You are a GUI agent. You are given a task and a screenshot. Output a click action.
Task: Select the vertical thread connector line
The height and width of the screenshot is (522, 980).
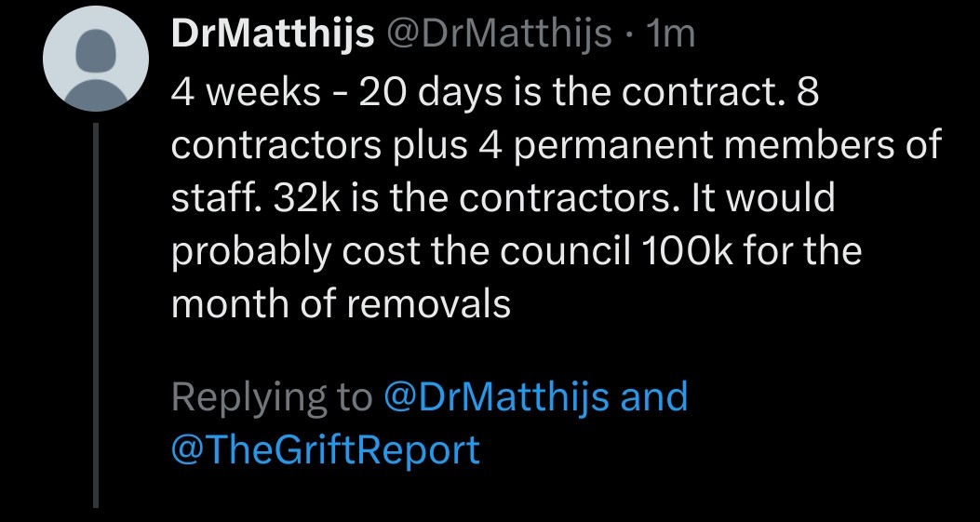click(96, 315)
